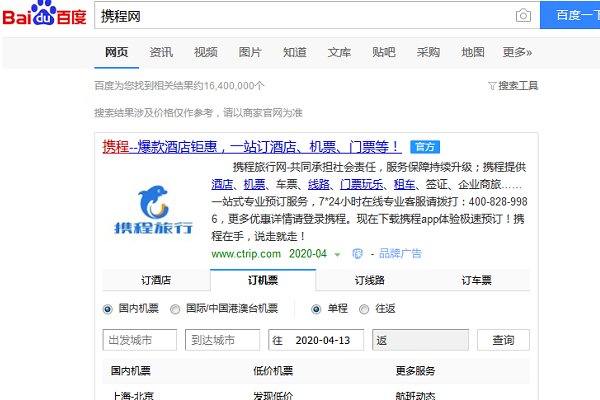Click the 国内机票 column heading
This screenshot has height=400, width=600.
pyautogui.click(x=130, y=371)
